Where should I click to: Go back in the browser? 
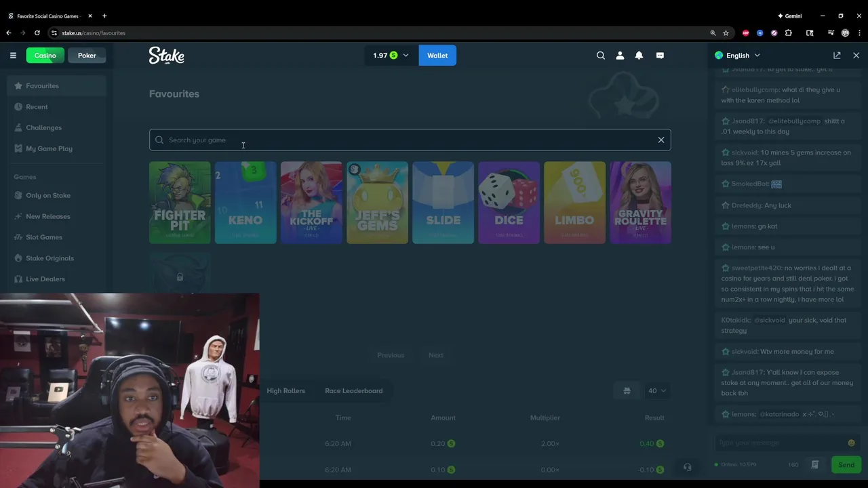9,33
